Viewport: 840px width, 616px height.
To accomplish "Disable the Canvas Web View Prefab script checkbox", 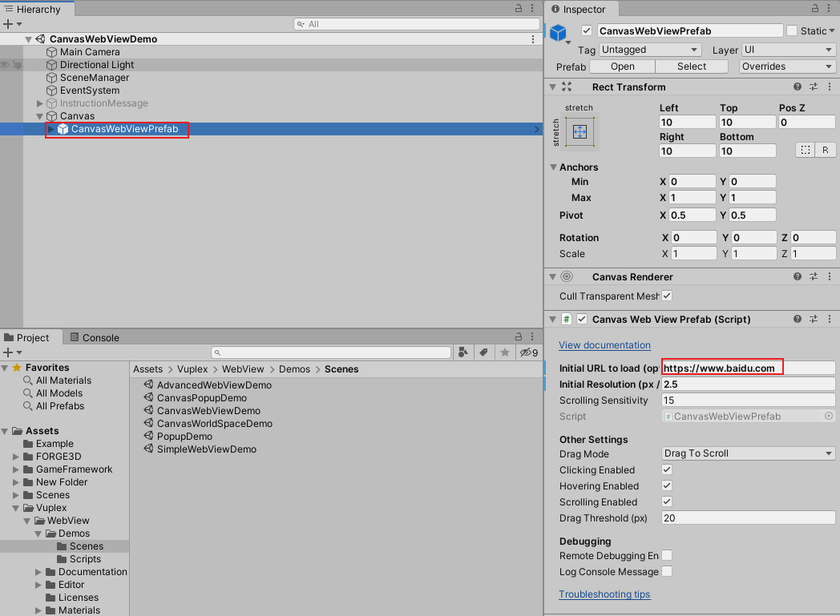I will point(582,319).
